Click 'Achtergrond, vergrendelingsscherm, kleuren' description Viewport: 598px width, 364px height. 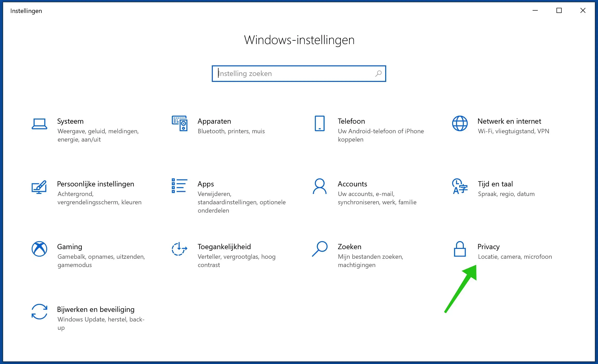click(99, 198)
